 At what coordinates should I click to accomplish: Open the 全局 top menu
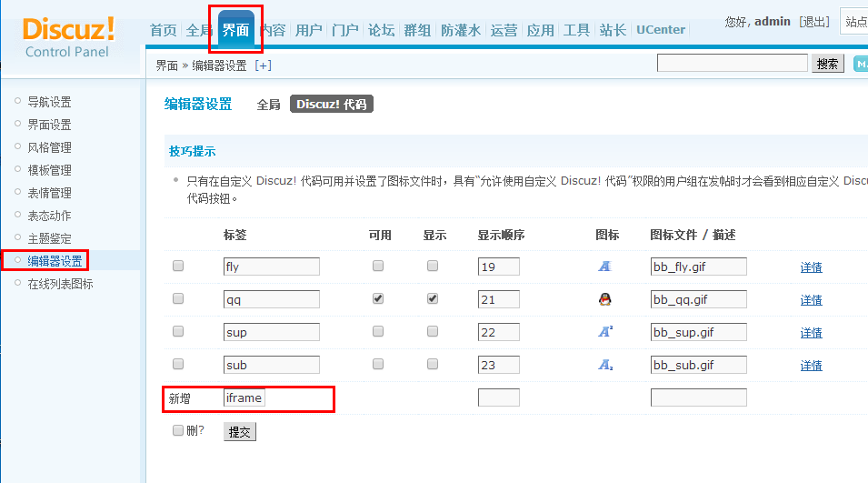point(199,30)
